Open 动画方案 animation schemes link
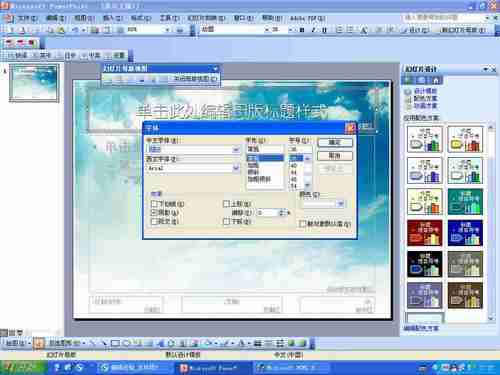The width and height of the screenshot is (500, 375). (425, 106)
